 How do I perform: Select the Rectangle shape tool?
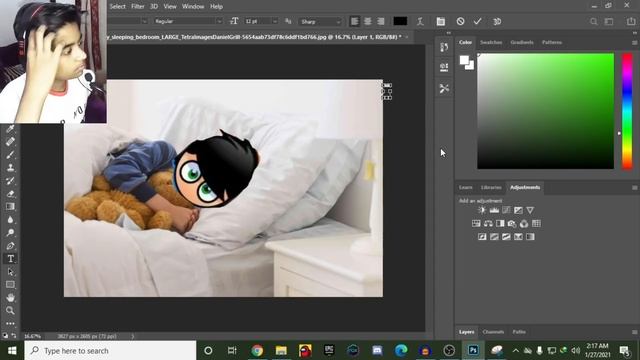click(x=10, y=284)
